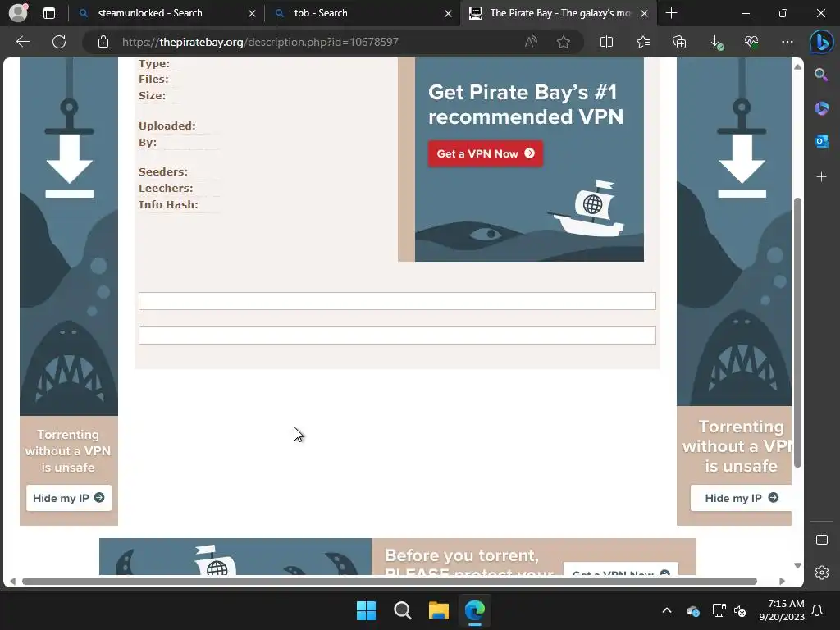Click the scroll up arrow
The image size is (840, 630).
coord(797,66)
